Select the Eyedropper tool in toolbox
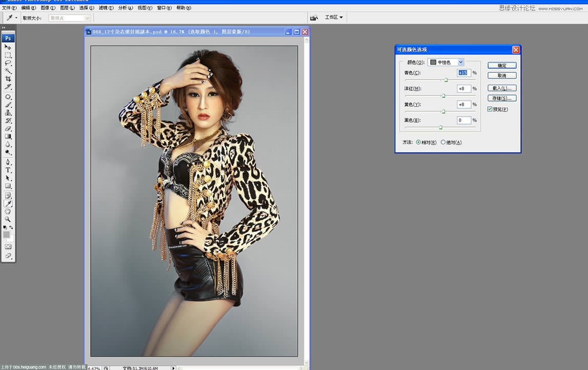 tap(8, 203)
